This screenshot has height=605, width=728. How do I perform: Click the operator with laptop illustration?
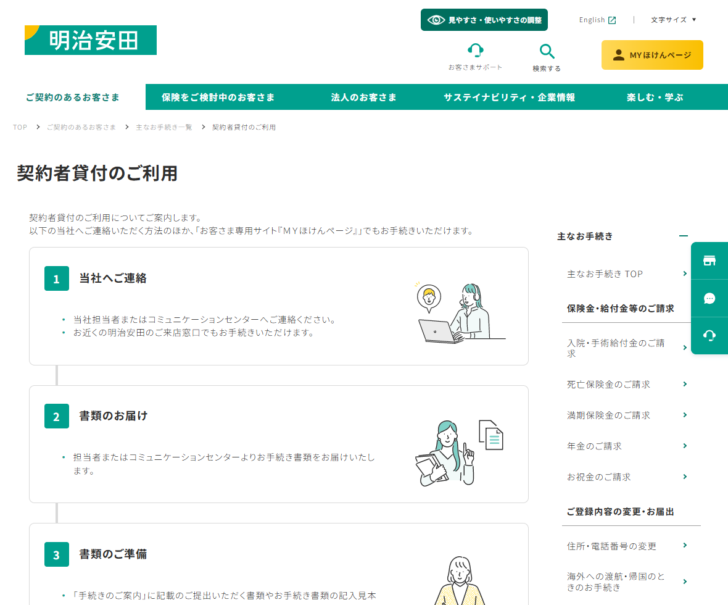click(x=460, y=313)
